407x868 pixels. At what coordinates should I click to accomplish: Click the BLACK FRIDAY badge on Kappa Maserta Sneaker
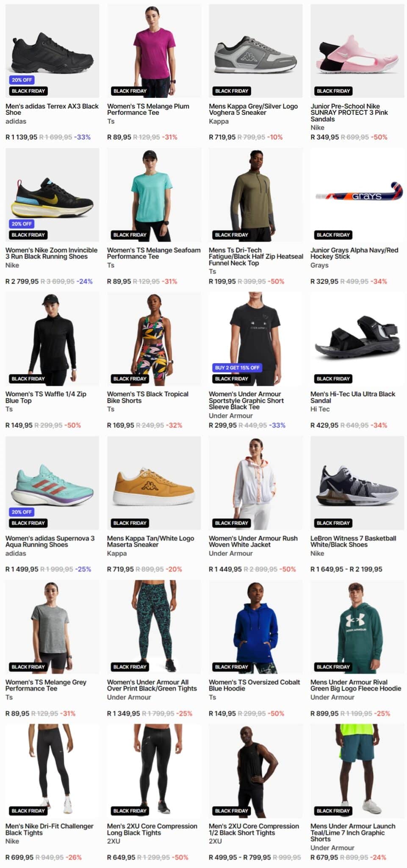[x=130, y=523]
